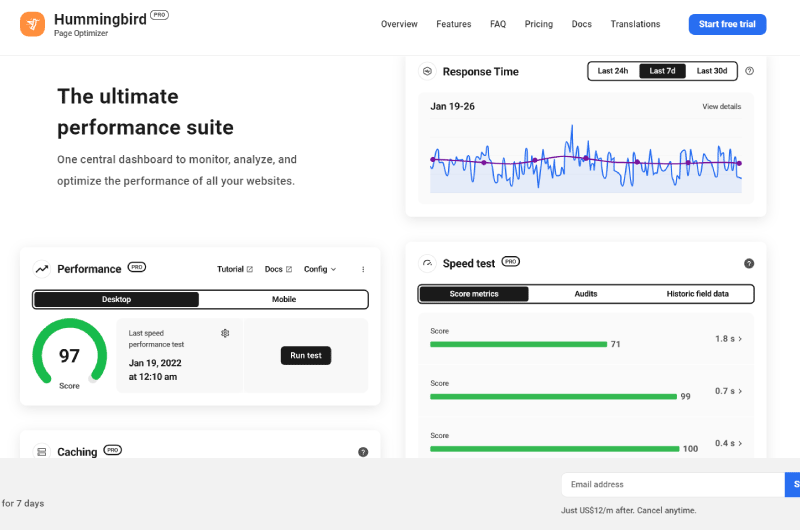Click the PRO badge next to Hummingbird
800x530 pixels.
click(160, 15)
